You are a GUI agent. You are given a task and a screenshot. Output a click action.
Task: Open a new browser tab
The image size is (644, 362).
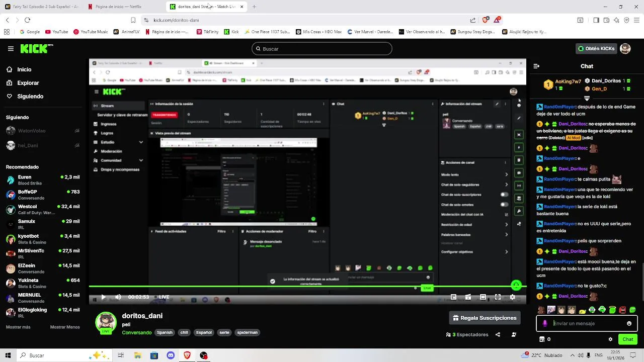click(x=254, y=7)
